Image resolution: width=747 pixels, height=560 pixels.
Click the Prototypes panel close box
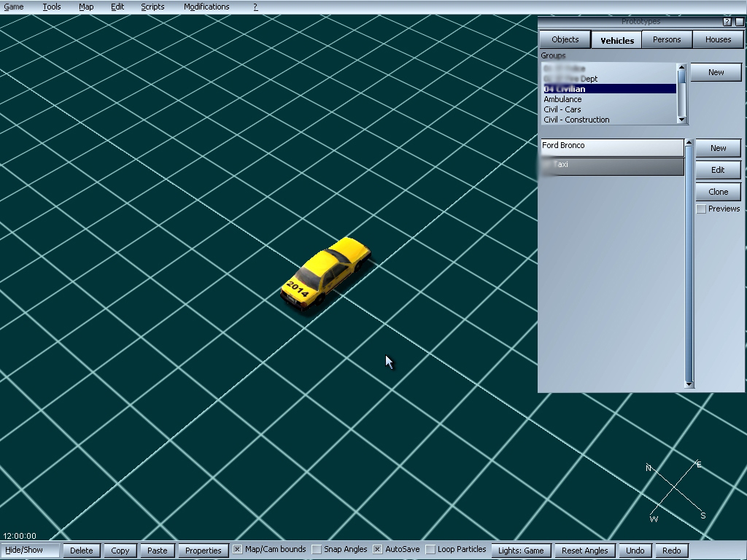pos(740,21)
